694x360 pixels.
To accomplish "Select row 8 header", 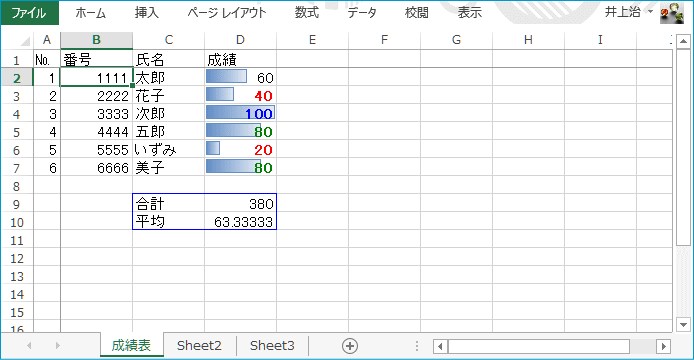I will (16, 186).
